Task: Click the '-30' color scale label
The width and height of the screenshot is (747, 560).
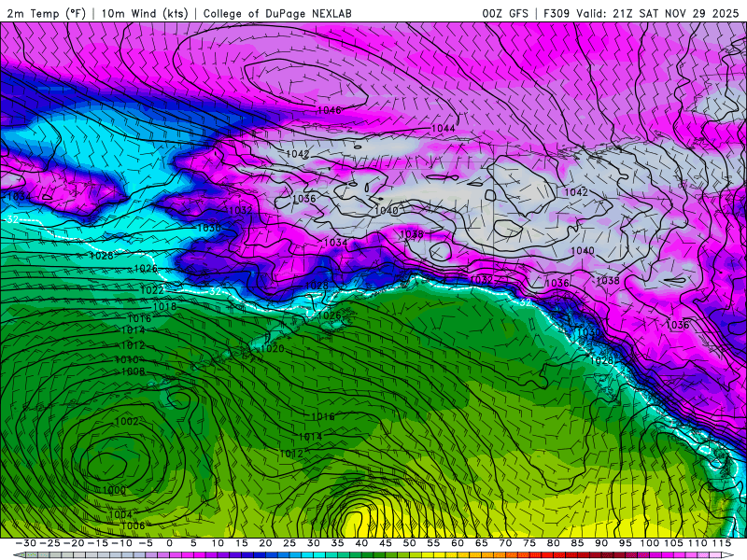Action: tap(26, 543)
